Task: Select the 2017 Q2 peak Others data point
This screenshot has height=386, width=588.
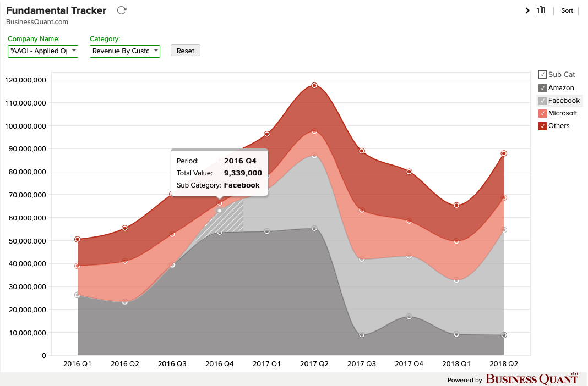Action: (314, 85)
